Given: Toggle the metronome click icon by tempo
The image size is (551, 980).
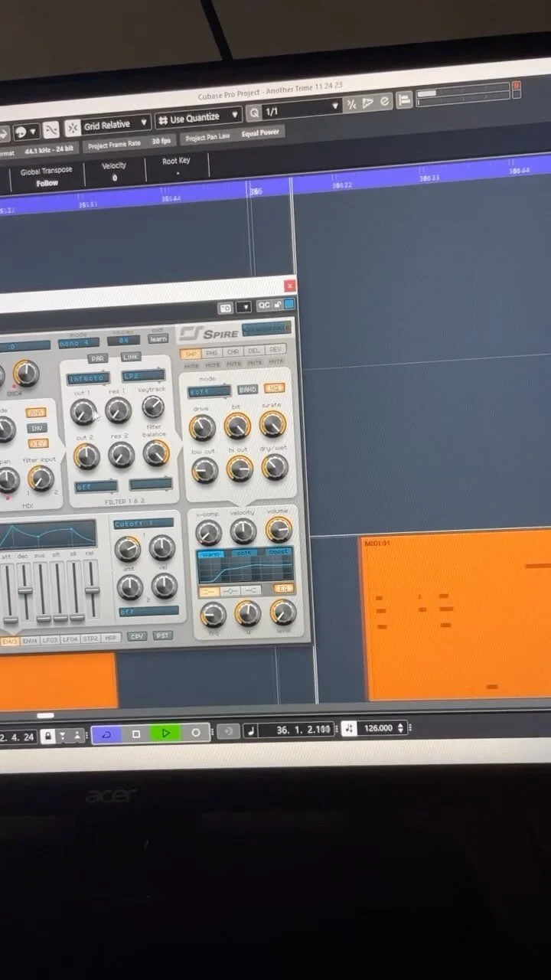Looking at the screenshot, I should tap(349, 729).
